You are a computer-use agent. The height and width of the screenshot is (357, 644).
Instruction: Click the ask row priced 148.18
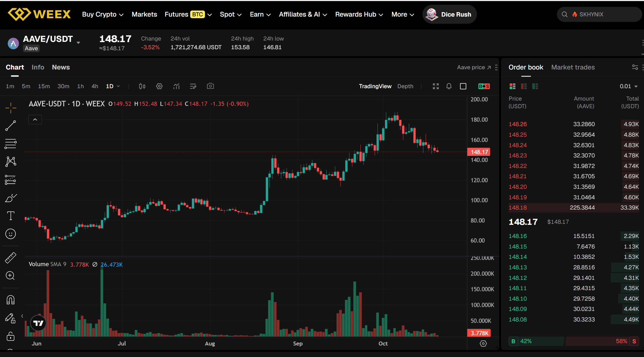pyautogui.click(x=573, y=207)
